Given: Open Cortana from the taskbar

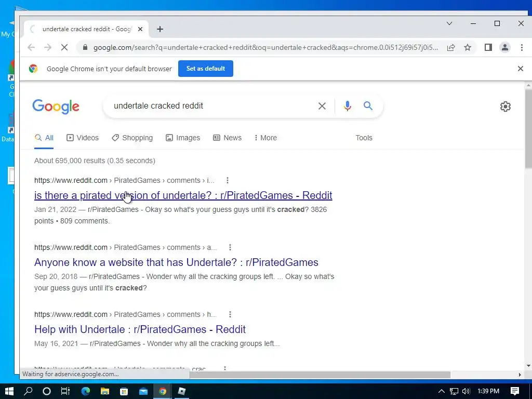Looking at the screenshot, I should point(47,391).
